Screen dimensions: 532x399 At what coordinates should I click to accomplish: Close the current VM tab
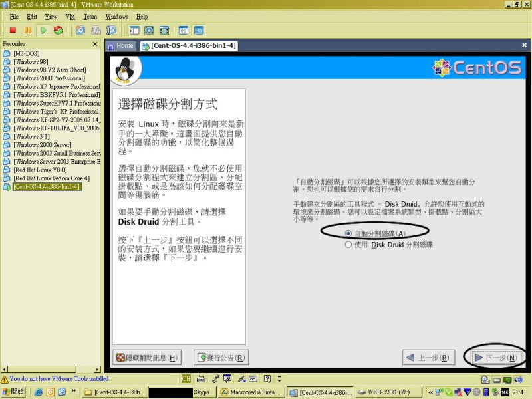(524, 45)
